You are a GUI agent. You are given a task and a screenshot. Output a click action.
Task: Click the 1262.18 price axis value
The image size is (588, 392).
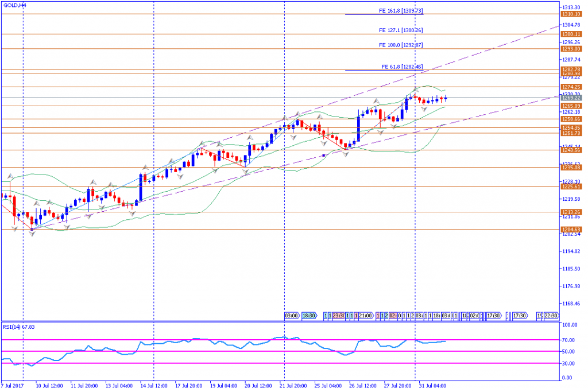571,112
